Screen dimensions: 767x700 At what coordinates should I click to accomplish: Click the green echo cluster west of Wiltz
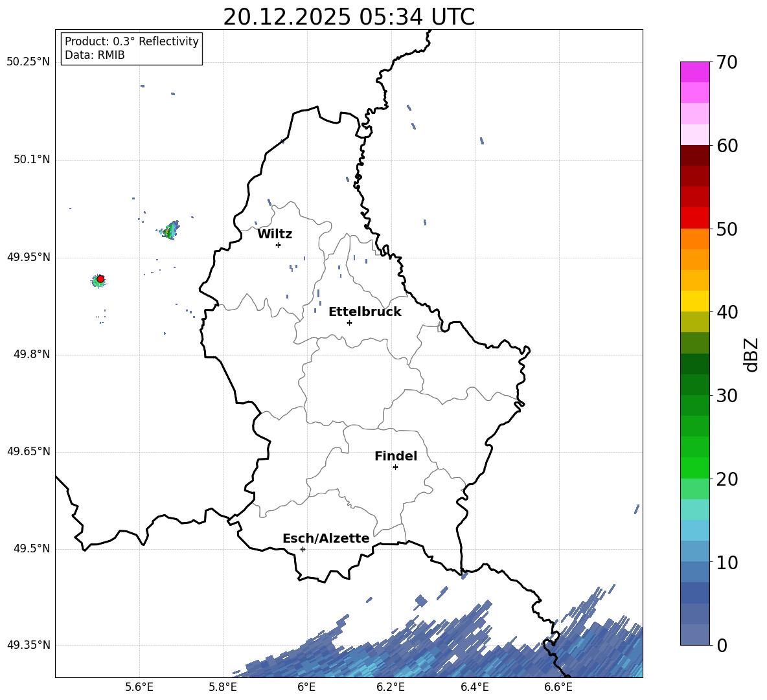pyautogui.click(x=170, y=229)
